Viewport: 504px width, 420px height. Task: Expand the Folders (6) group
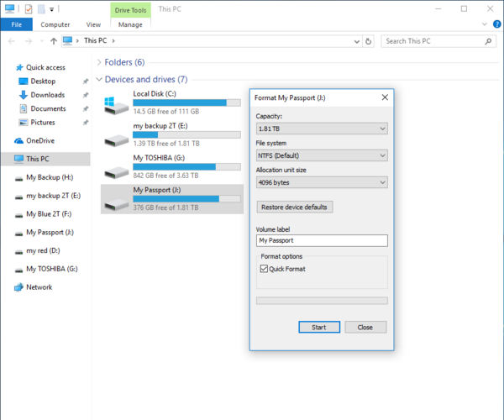(x=99, y=62)
